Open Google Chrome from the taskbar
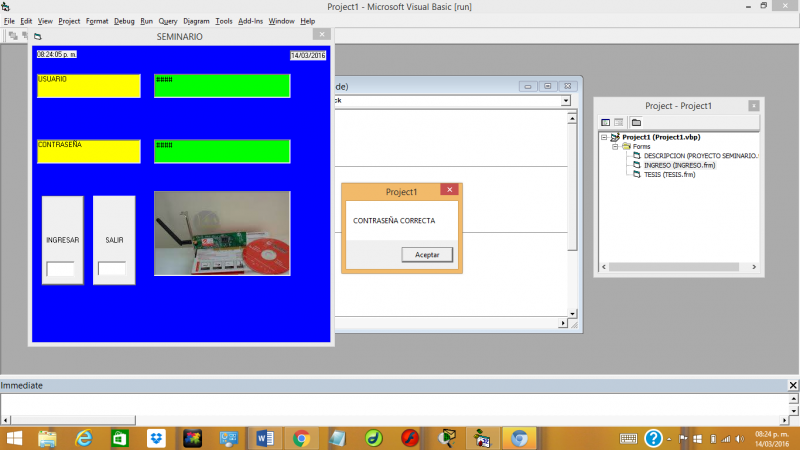Image resolution: width=800 pixels, height=450 pixels. 301,438
